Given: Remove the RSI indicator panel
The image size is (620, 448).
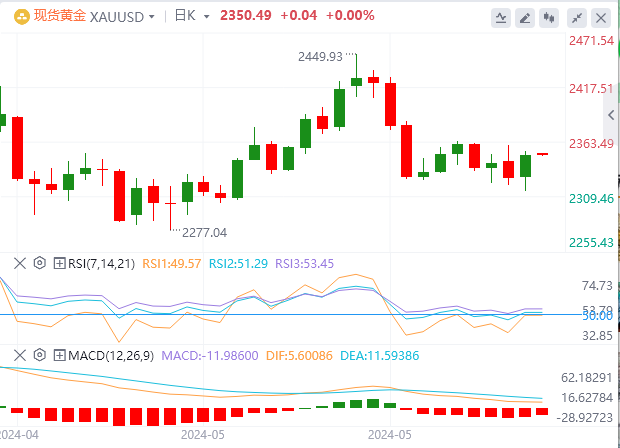Looking at the screenshot, I should (20, 263).
